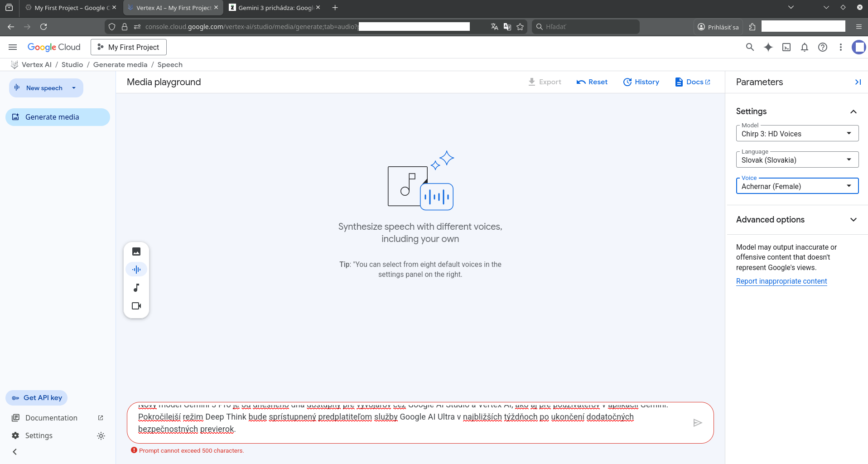Click the History button

click(641, 82)
